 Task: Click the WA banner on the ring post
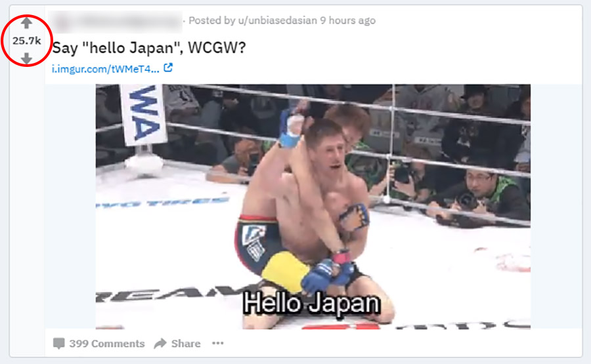[144, 114]
